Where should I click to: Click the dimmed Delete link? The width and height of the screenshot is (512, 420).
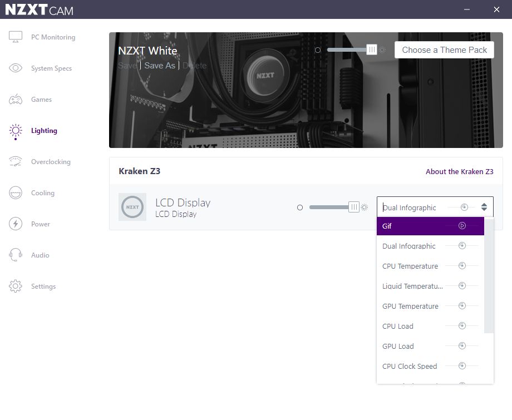click(x=194, y=66)
